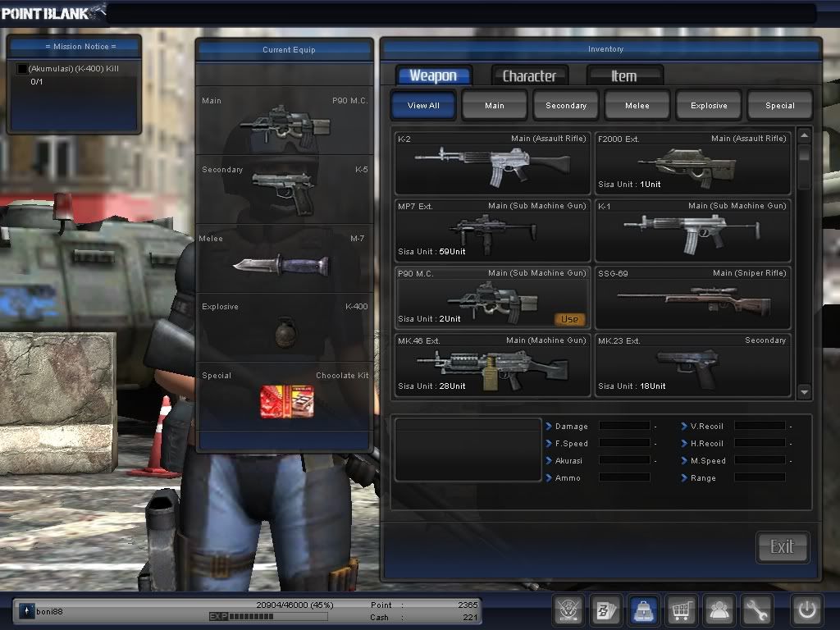Pick the MP7 Ext. sub machine gun
Image resolution: width=840 pixels, height=630 pixels.
[x=492, y=231]
